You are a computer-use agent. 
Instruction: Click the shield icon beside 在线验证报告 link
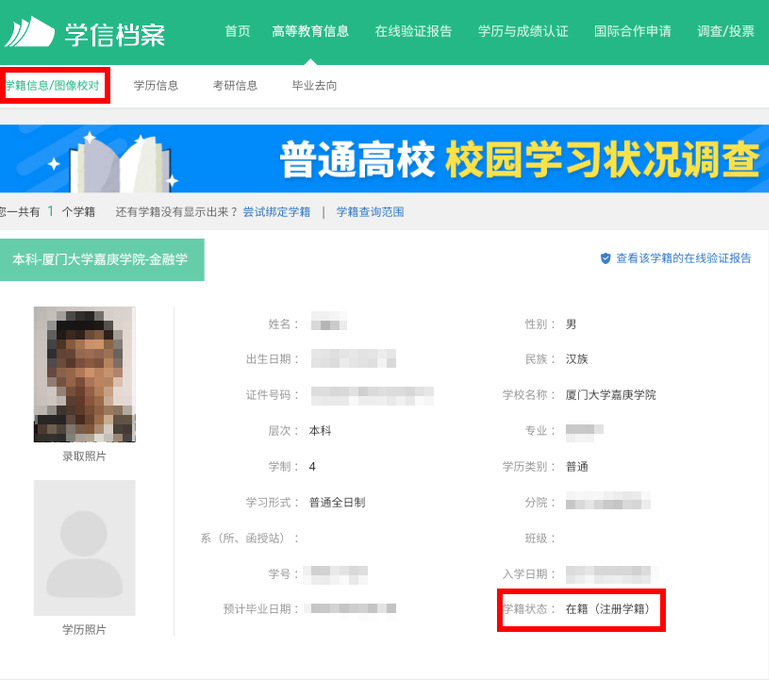605,258
